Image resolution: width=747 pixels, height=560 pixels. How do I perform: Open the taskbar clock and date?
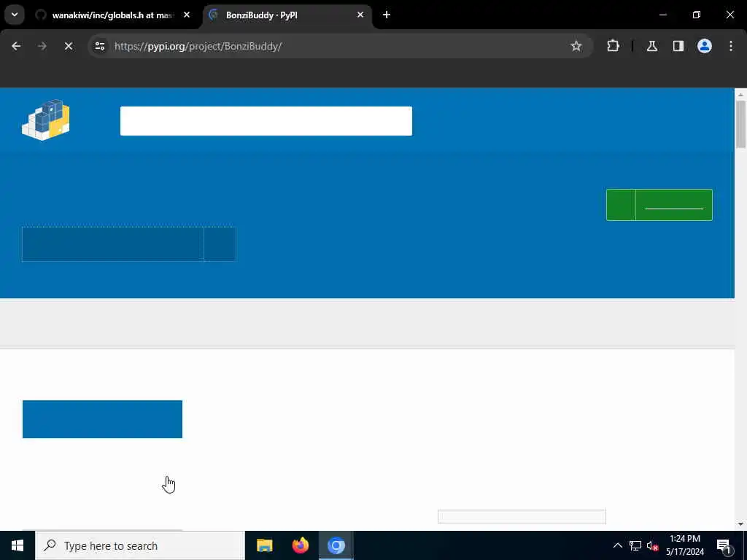(x=684, y=545)
